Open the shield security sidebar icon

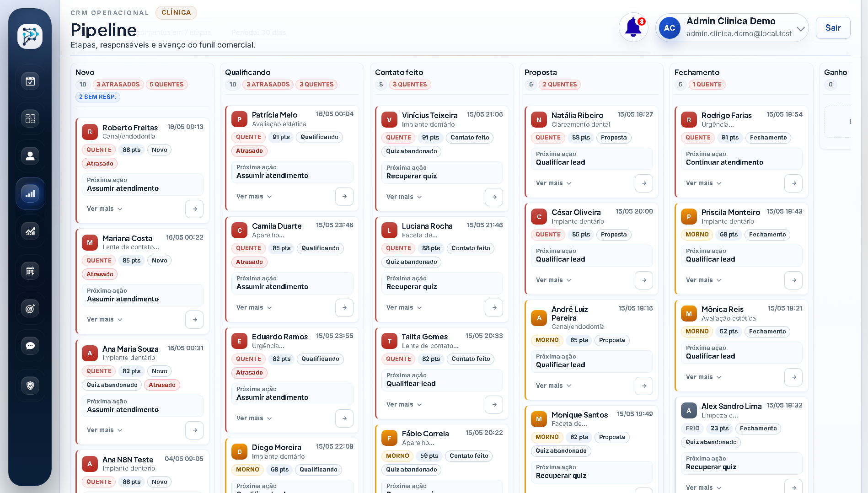pyautogui.click(x=30, y=386)
